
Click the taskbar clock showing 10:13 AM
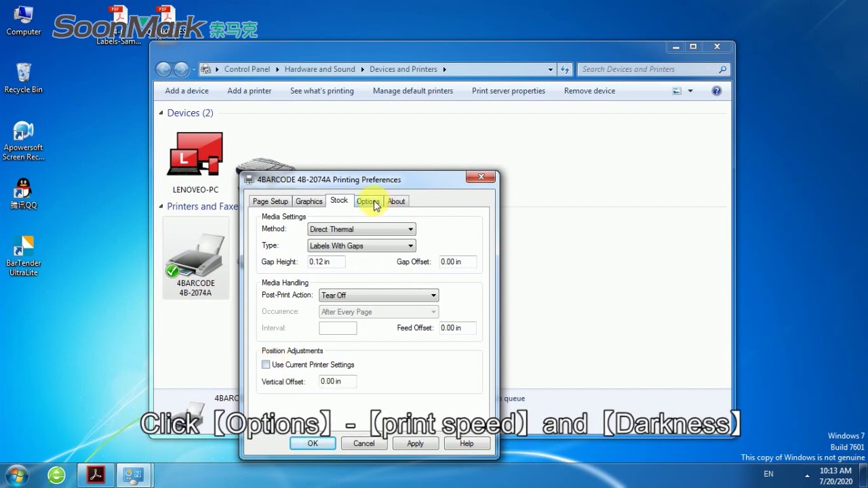coord(835,475)
